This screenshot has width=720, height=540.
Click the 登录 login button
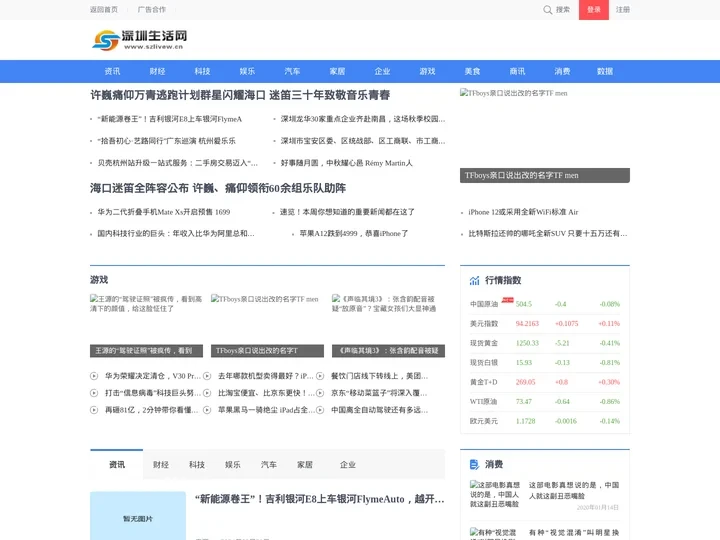(x=594, y=10)
